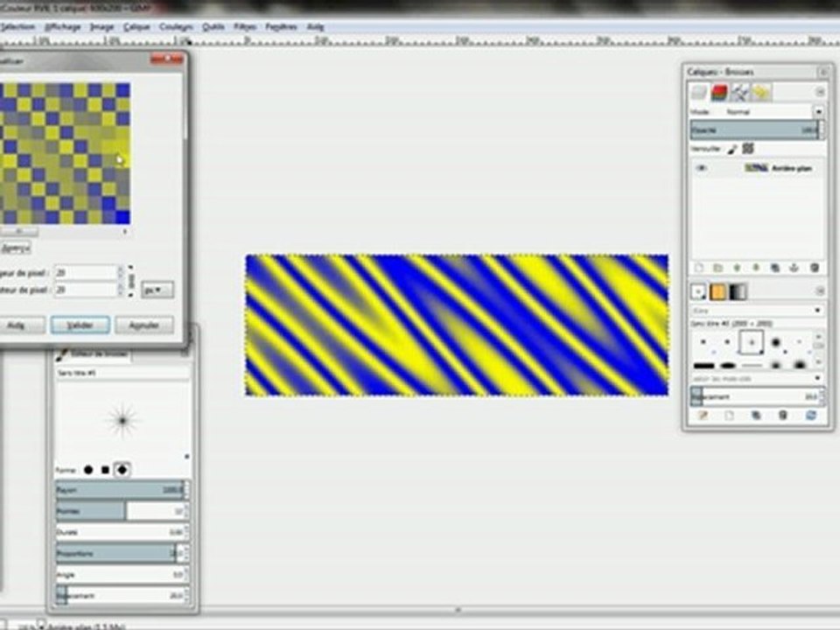Switch to the Undo History tab icon
Screen dimensions: 840x630
click(760, 92)
